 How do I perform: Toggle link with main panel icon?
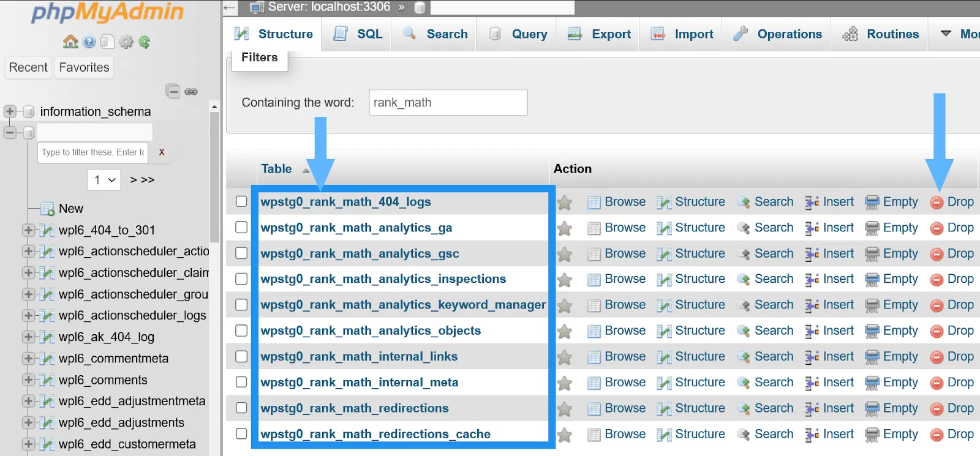point(191,91)
